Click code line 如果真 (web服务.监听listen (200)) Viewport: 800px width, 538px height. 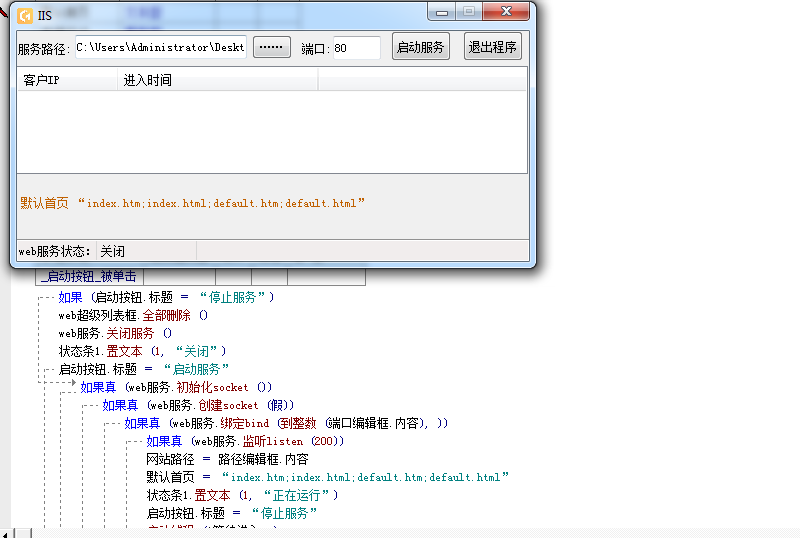point(245,441)
